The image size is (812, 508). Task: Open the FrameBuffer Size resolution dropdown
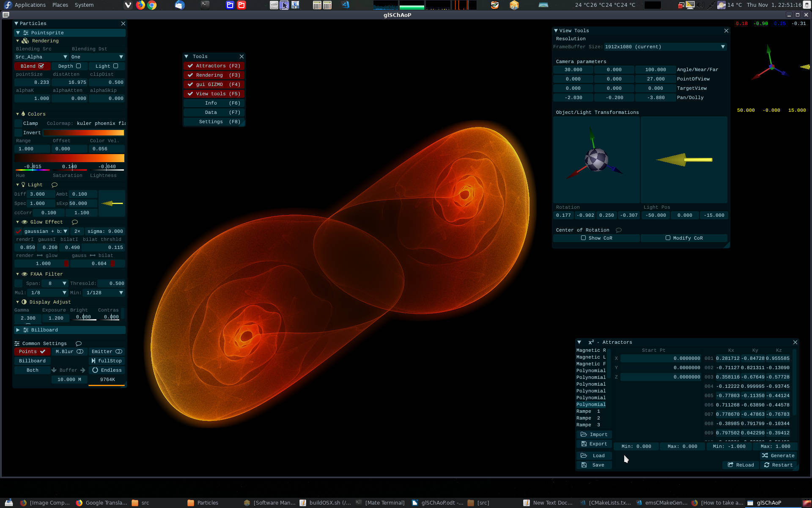tap(664, 47)
